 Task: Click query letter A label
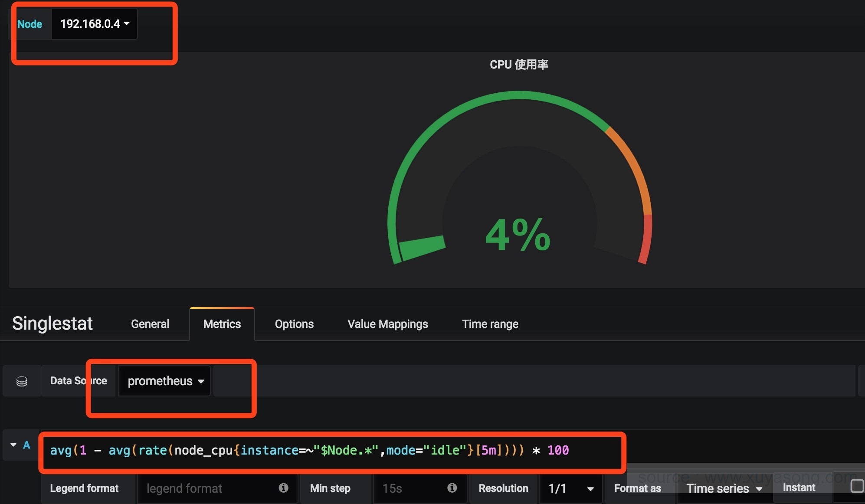tap(27, 445)
